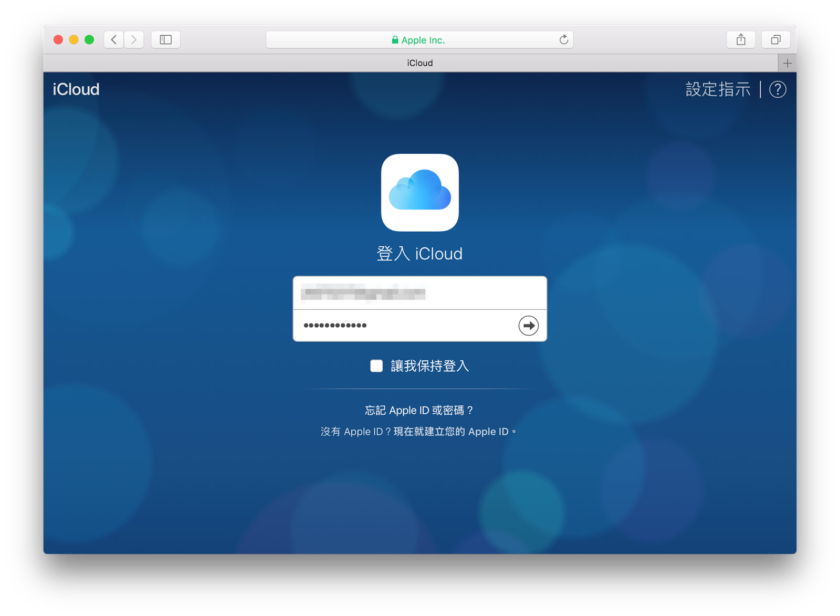Submit sign-in with the arrow button
The height and width of the screenshot is (616, 840).
(x=529, y=326)
